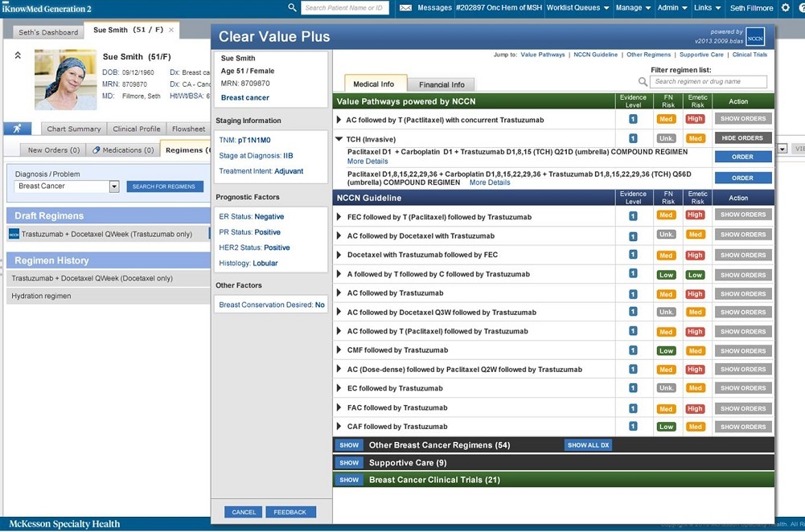
Task: Expand CMF followed by Trastuzumab row
Action: pos(339,350)
